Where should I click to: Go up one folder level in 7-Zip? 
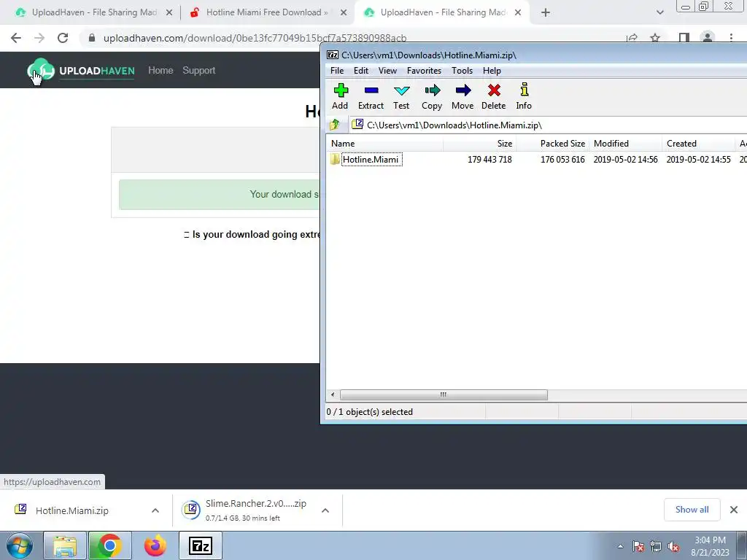click(334, 125)
